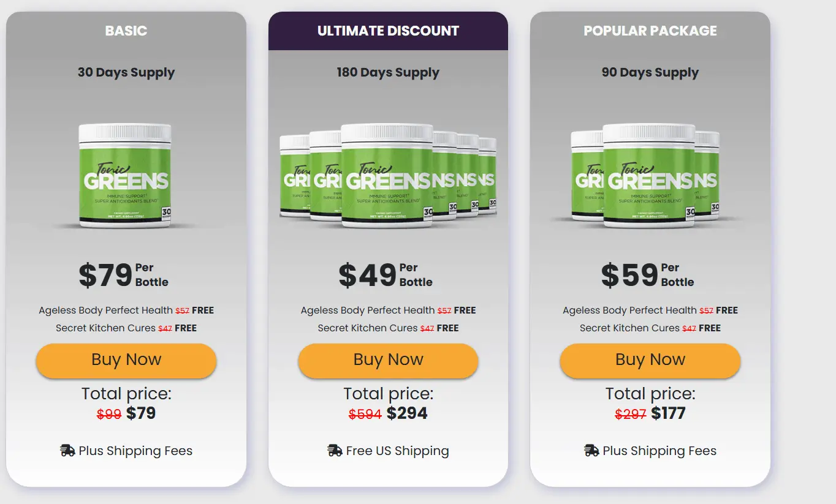Click Plus Shipping Fees text under BASIC
Image resolution: width=836 pixels, height=504 pixels.
pyautogui.click(x=135, y=451)
